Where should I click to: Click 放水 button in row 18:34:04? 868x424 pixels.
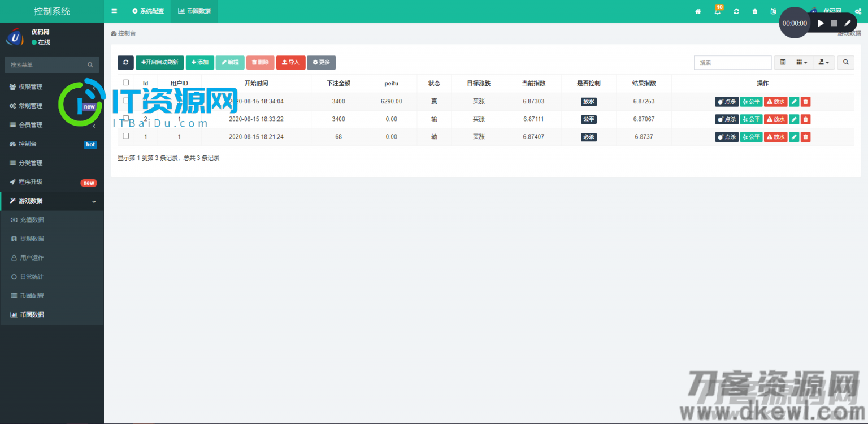[x=775, y=102]
